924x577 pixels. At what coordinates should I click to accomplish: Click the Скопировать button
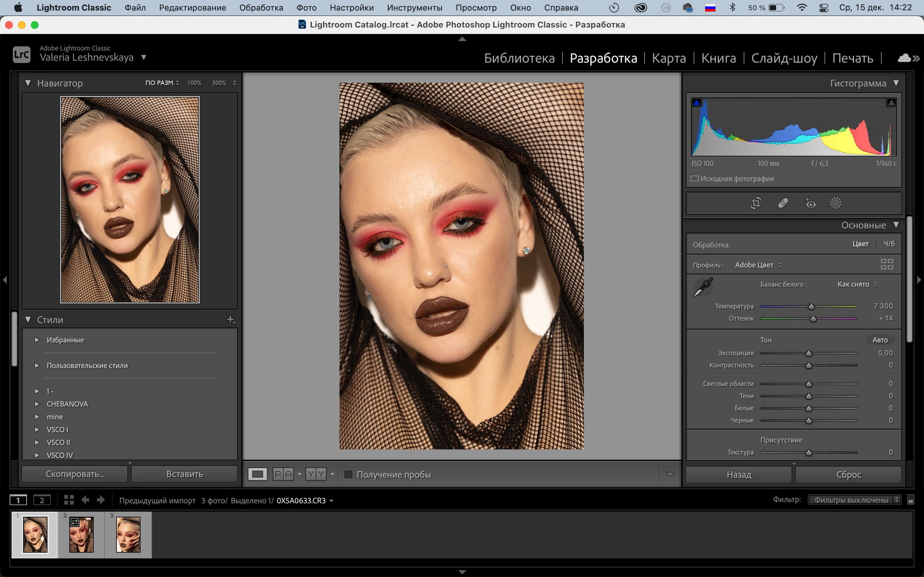[x=75, y=474]
